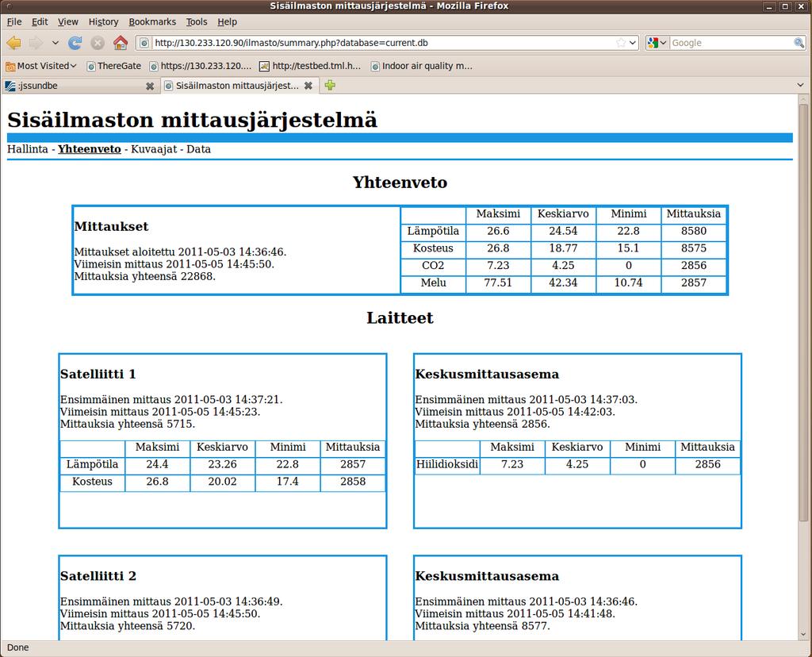
Task: Click the Satelliitti 1 heading
Action: tap(98, 374)
